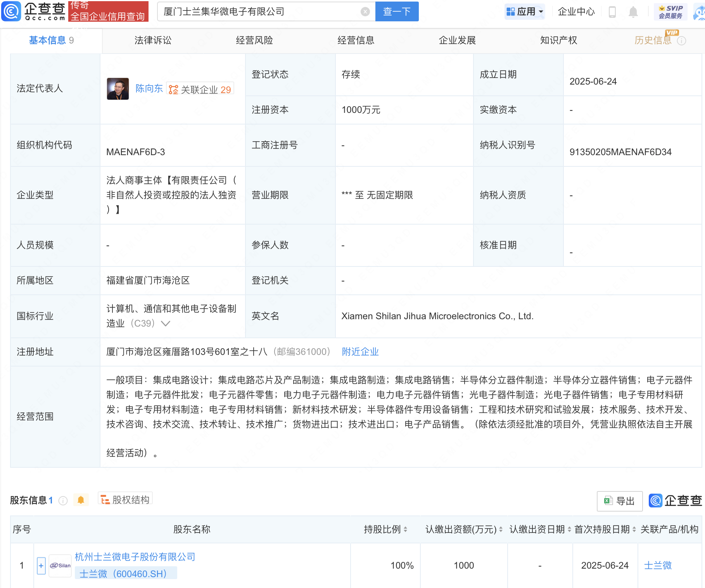Click the 福建省厦门市海沧区 region value
Viewport: 705px width, 588px height.
tap(148, 280)
